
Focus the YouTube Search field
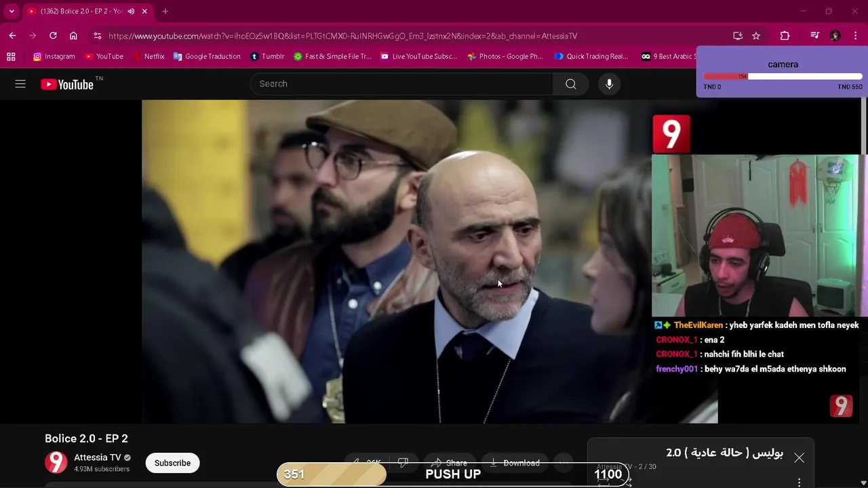pyautogui.click(x=401, y=84)
